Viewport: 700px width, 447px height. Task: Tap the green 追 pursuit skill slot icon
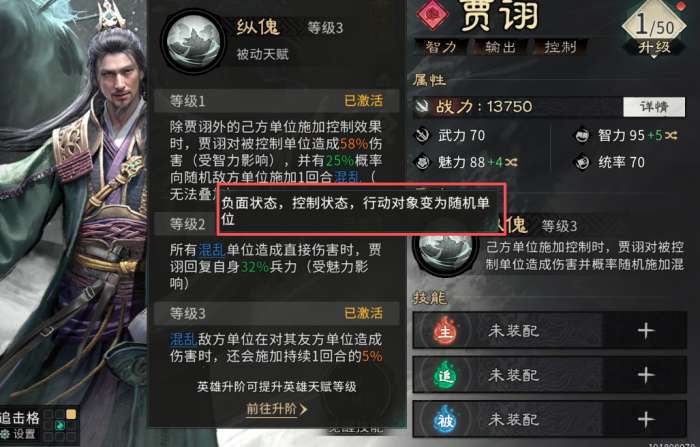click(x=445, y=375)
